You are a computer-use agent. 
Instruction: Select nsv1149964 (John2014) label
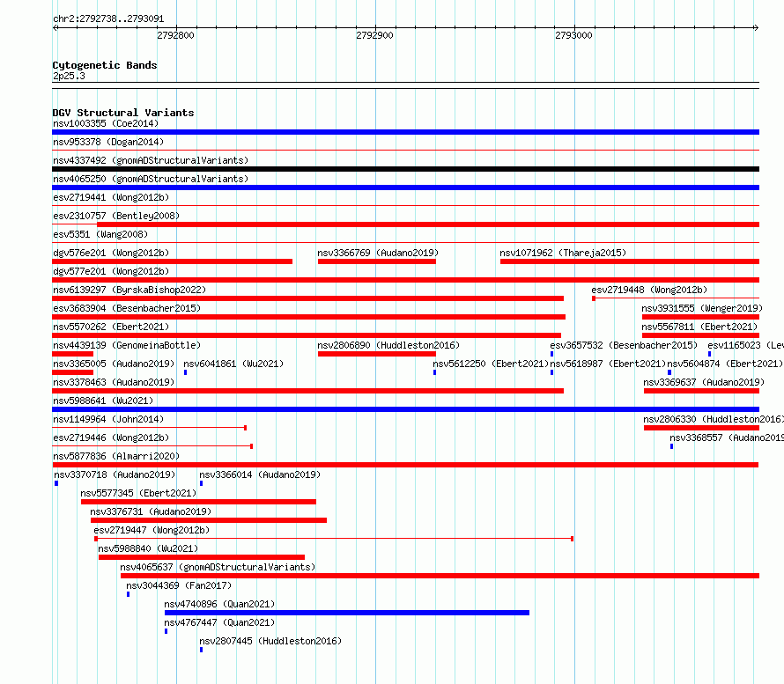108,419
